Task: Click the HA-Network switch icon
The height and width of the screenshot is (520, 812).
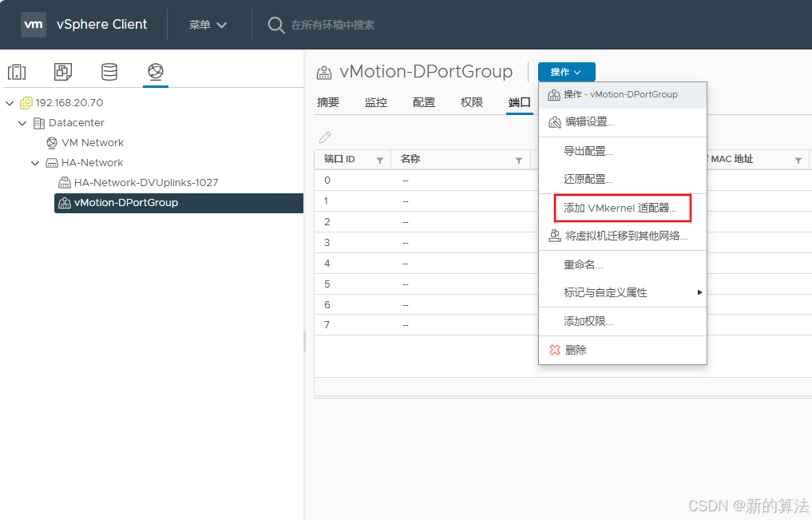Action: click(x=52, y=163)
